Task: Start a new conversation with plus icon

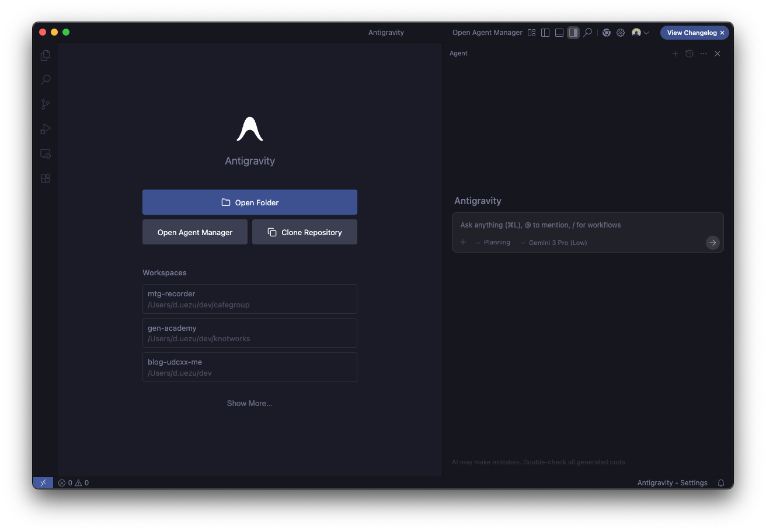Action: pyautogui.click(x=676, y=54)
